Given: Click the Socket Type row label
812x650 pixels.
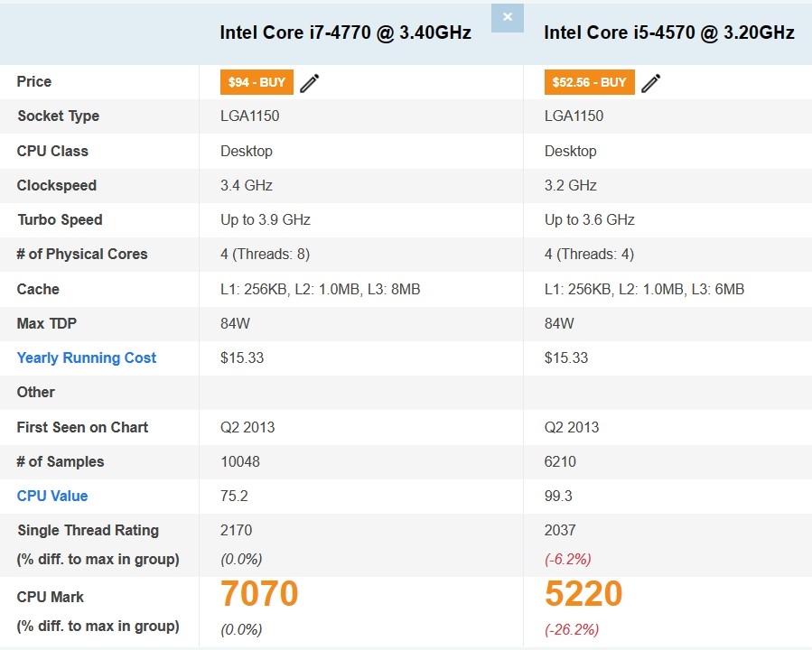Looking at the screenshot, I should [x=59, y=116].
